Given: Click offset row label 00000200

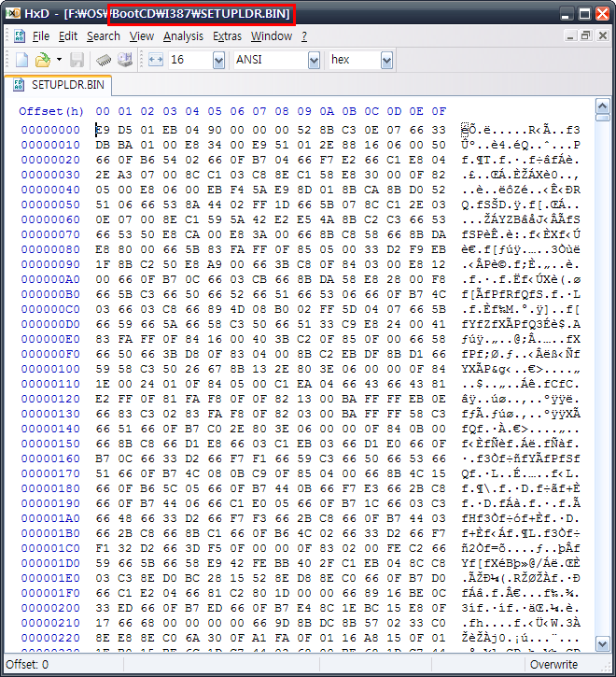Looking at the screenshot, I should click(x=50, y=608).
